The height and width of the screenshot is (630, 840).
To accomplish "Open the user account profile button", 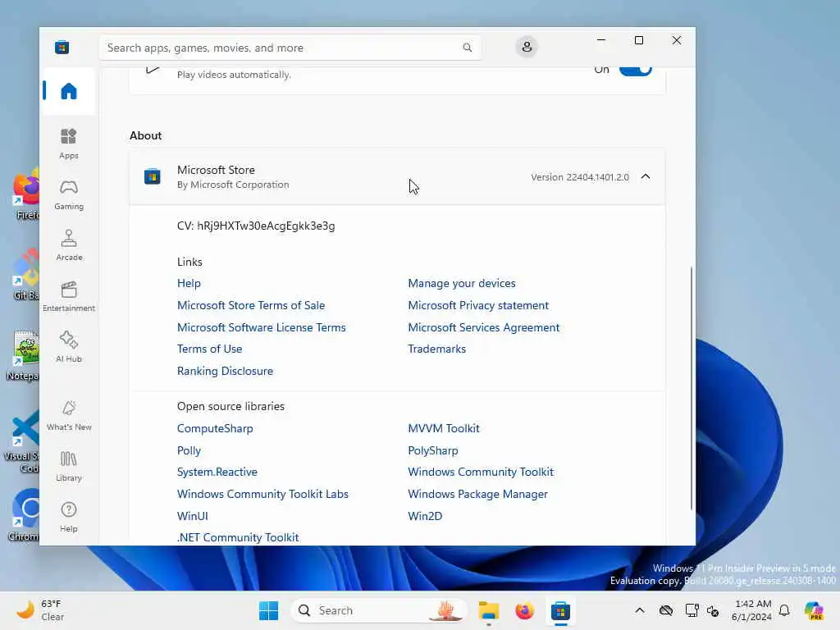I will (527, 47).
